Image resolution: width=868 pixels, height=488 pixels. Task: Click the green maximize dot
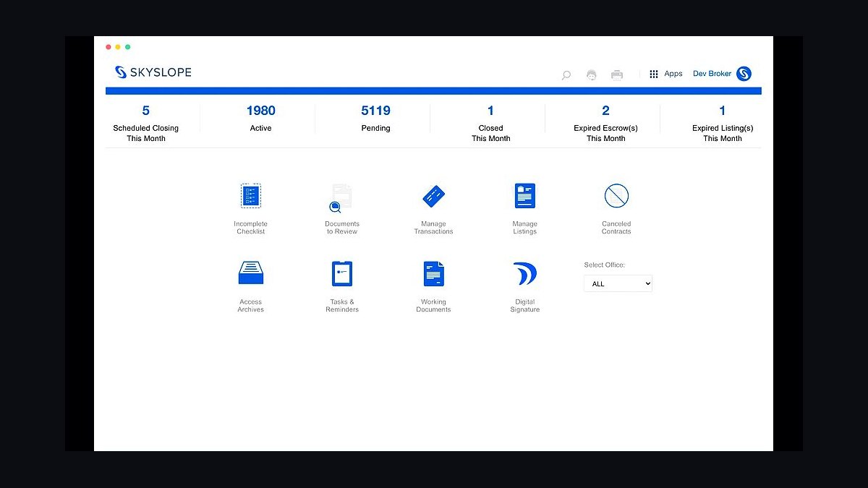128,47
